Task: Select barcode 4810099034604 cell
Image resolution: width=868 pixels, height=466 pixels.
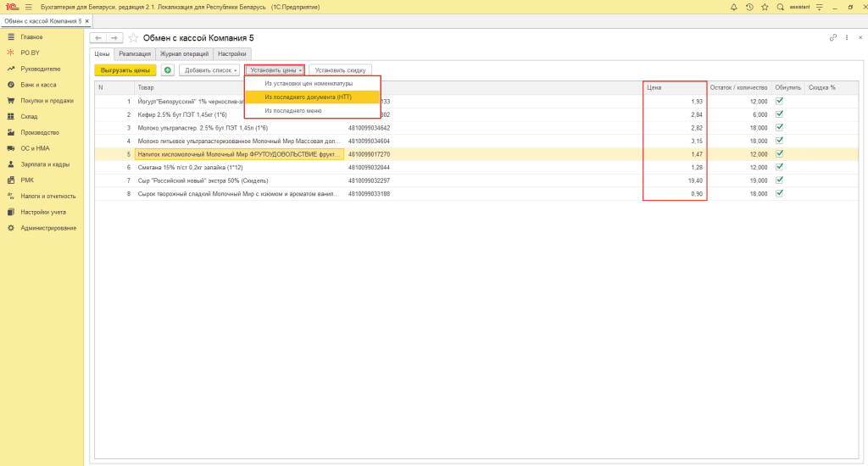Action: [369, 141]
